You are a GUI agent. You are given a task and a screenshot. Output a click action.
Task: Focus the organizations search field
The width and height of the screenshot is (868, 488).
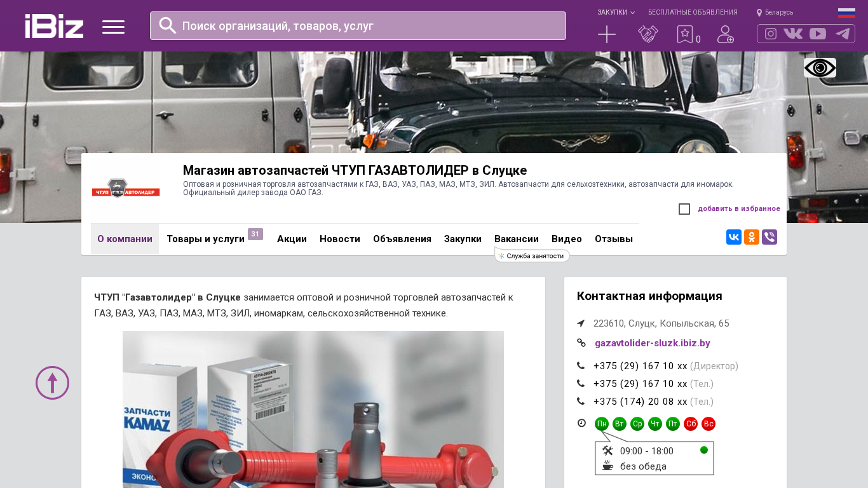(x=358, y=26)
